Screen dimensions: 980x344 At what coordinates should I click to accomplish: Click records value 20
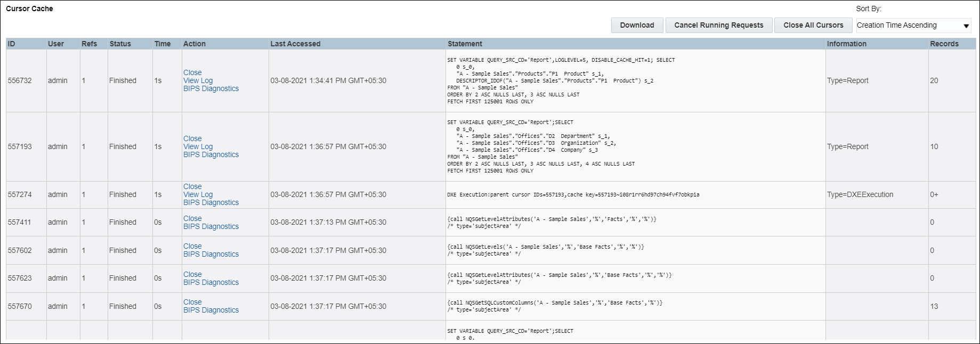point(934,80)
